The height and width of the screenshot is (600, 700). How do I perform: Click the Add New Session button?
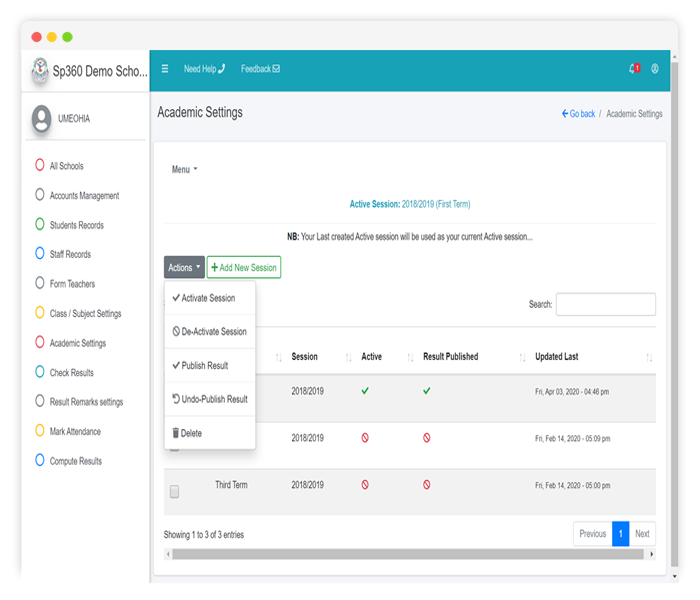click(244, 267)
